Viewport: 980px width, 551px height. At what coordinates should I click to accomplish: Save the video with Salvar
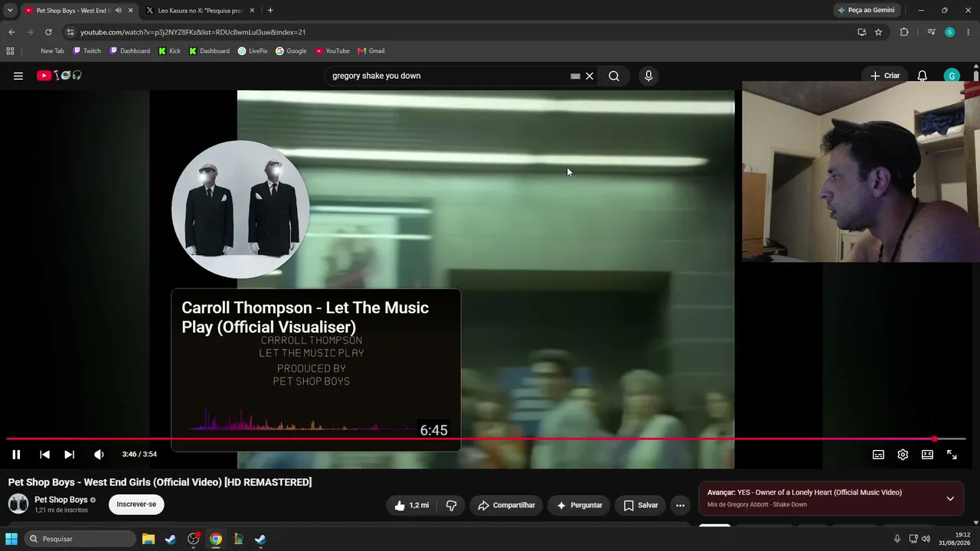pyautogui.click(x=640, y=505)
